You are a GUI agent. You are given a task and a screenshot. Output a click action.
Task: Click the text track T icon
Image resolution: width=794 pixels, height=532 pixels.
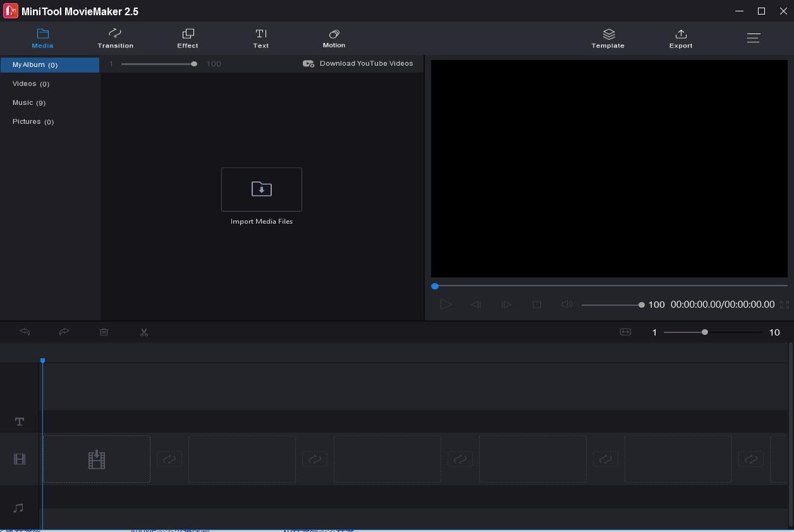coord(20,421)
